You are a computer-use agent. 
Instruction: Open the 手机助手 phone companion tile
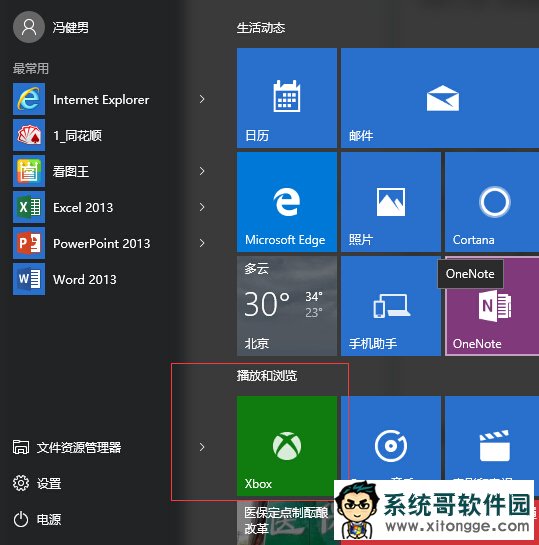coord(391,306)
